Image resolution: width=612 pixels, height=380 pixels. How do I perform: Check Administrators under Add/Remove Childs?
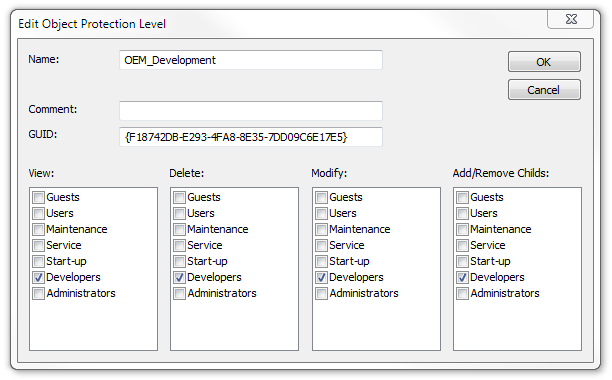(x=463, y=293)
